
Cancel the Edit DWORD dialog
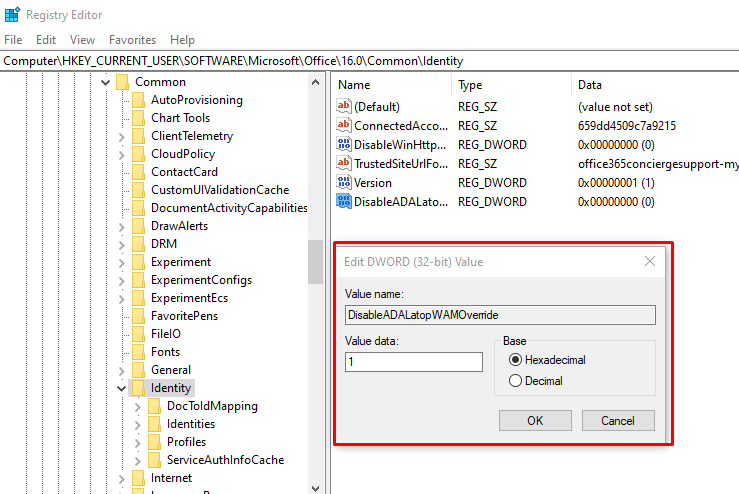618,420
